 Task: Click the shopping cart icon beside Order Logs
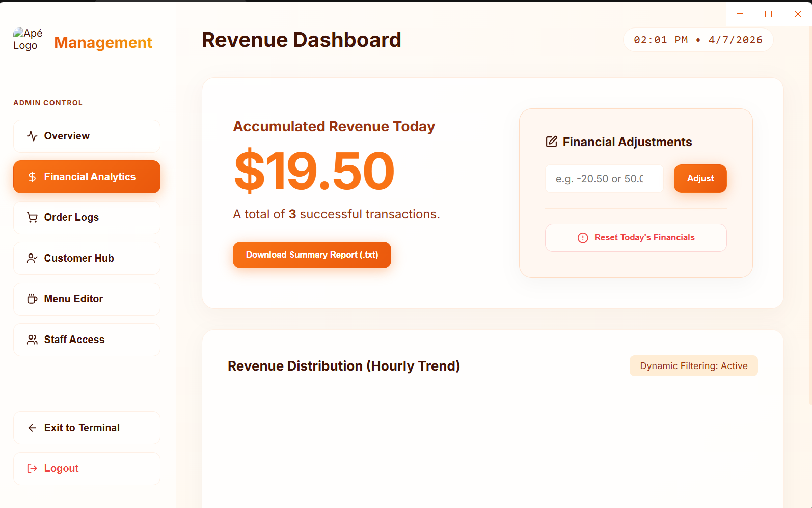(32, 217)
